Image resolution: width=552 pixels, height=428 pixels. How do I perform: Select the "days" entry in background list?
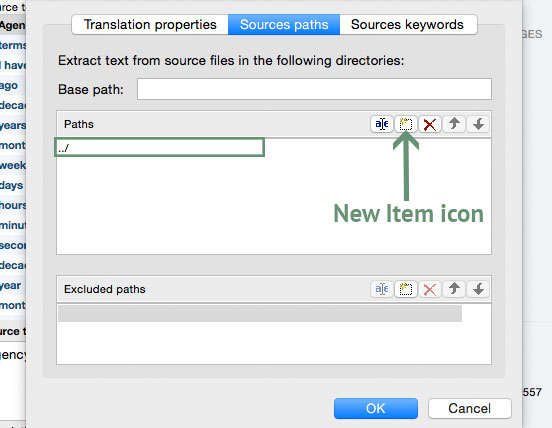[12, 185]
